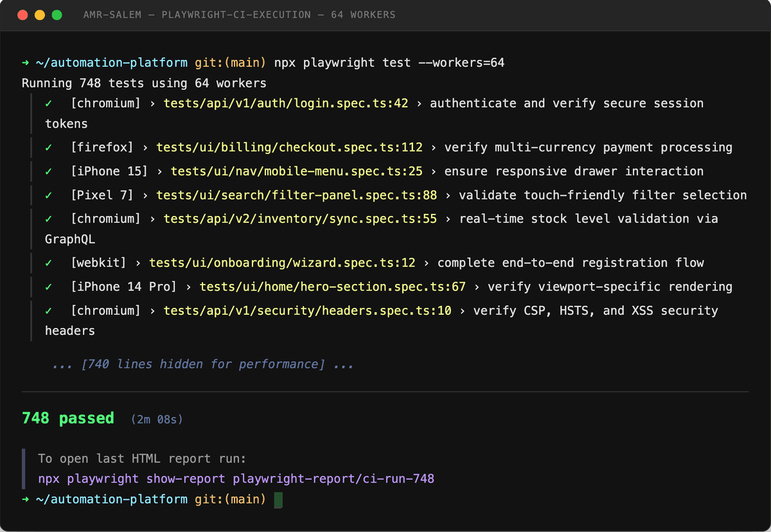Click the green checkmark beside login.spec.ts test
The height and width of the screenshot is (532, 771).
49,103
